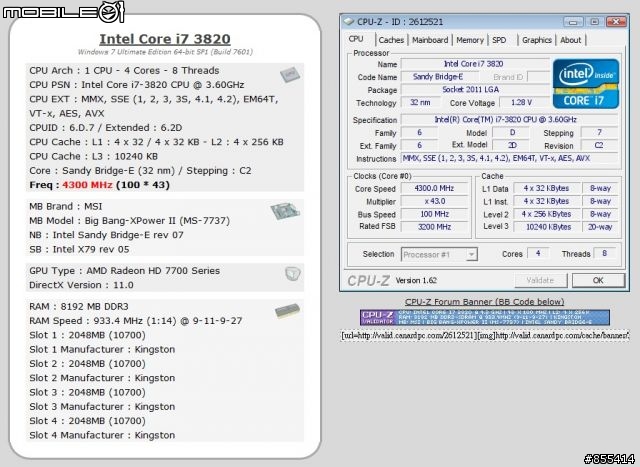Click the greyed Validate button
The height and width of the screenshot is (467, 640).
coord(540,280)
